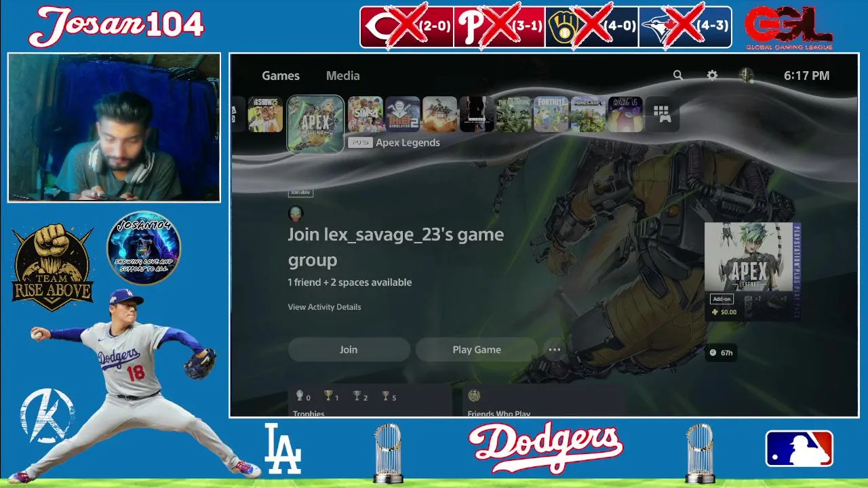This screenshot has height=488, width=868.
Task: Open View Activity Details link
Action: pos(324,307)
